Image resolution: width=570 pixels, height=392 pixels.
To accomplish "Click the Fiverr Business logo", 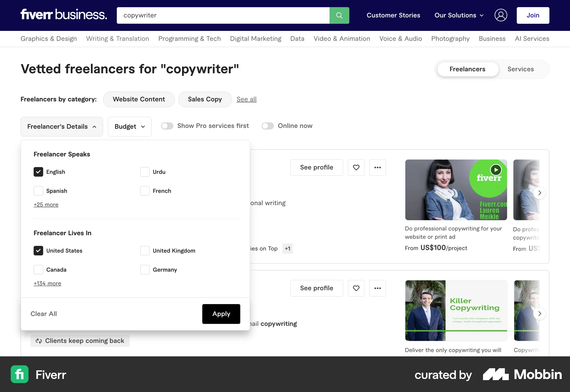I will point(64,15).
